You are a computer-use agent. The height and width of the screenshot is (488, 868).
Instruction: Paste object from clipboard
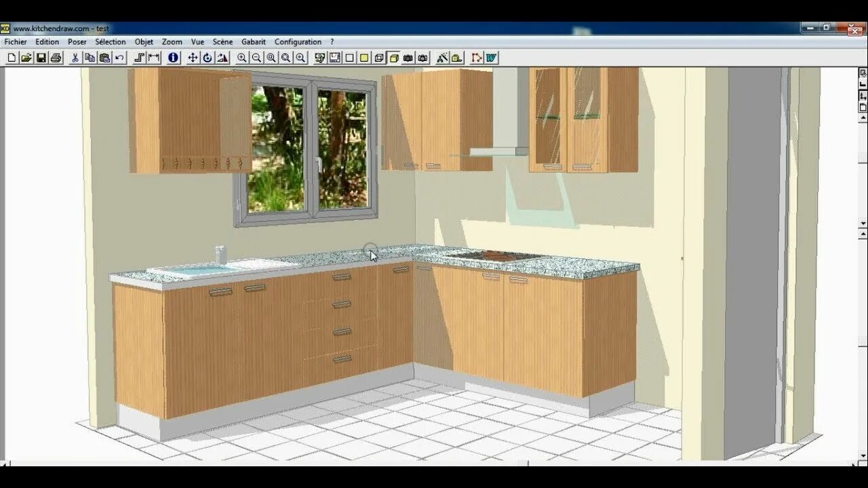click(x=106, y=58)
